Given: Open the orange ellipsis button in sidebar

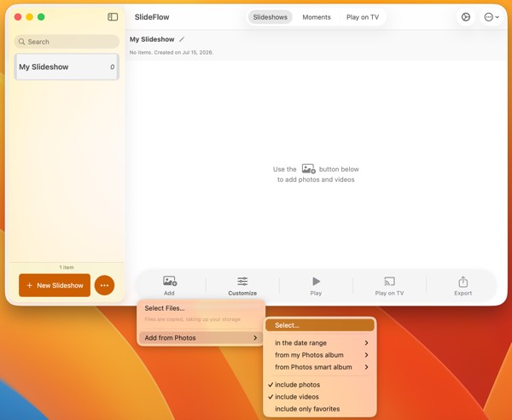Looking at the screenshot, I should (104, 285).
